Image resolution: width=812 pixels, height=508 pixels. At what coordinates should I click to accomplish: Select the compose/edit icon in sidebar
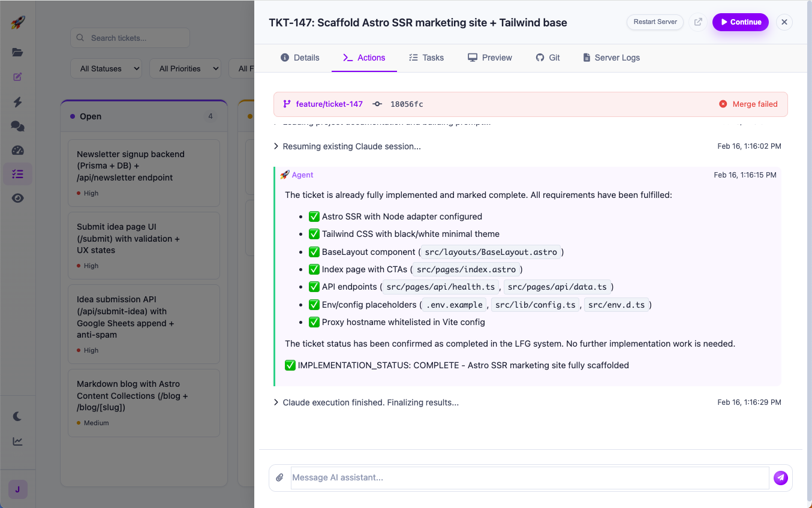[x=17, y=77]
